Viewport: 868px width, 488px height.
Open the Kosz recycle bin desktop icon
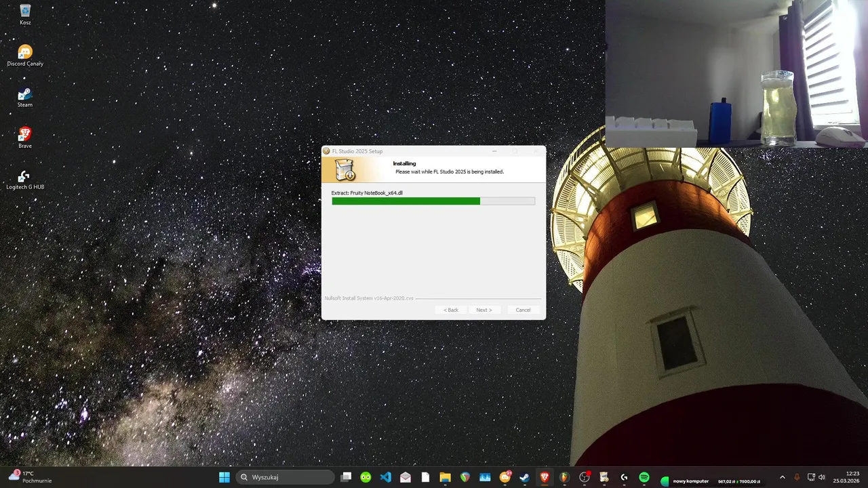click(25, 14)
